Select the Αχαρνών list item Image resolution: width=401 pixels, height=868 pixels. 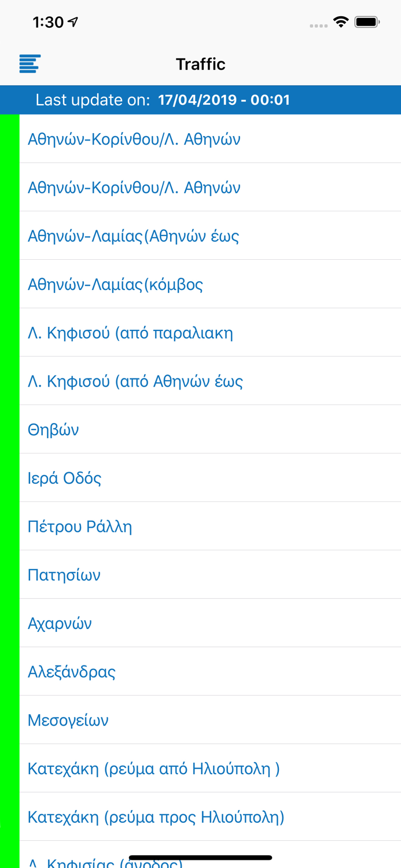click(60, 624)
